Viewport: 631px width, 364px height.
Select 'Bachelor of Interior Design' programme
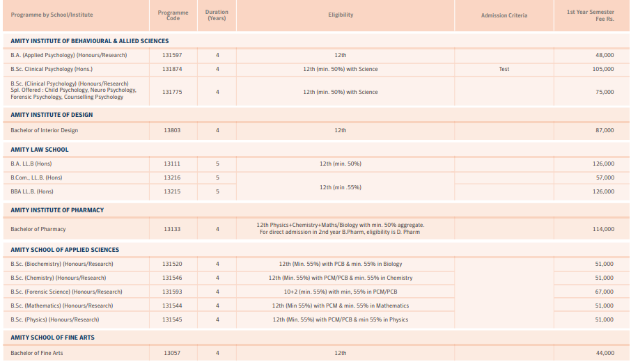click(45, 130)
